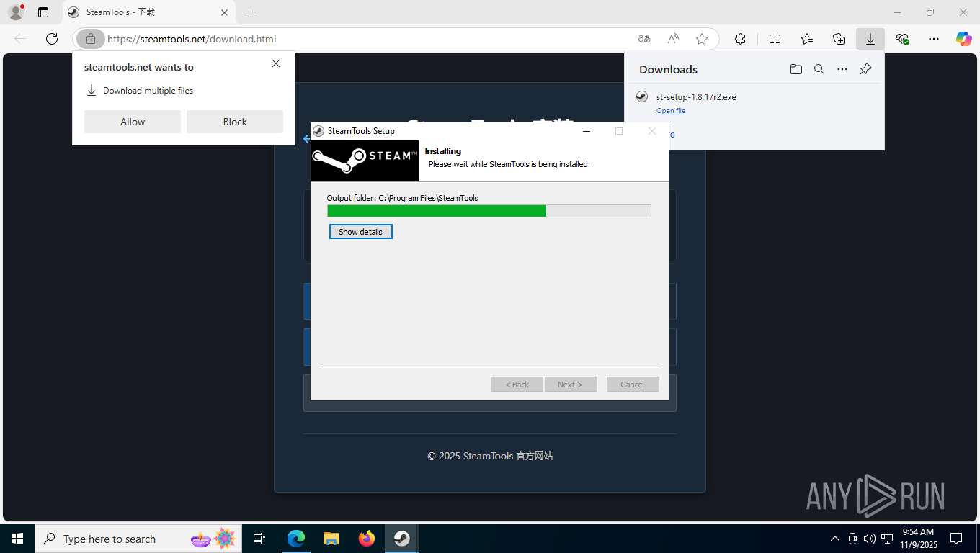The height and width of the screenshot is (553, 980).
Task: Select the SteamTools 下载 browser tab
Action: coord(148,12)
